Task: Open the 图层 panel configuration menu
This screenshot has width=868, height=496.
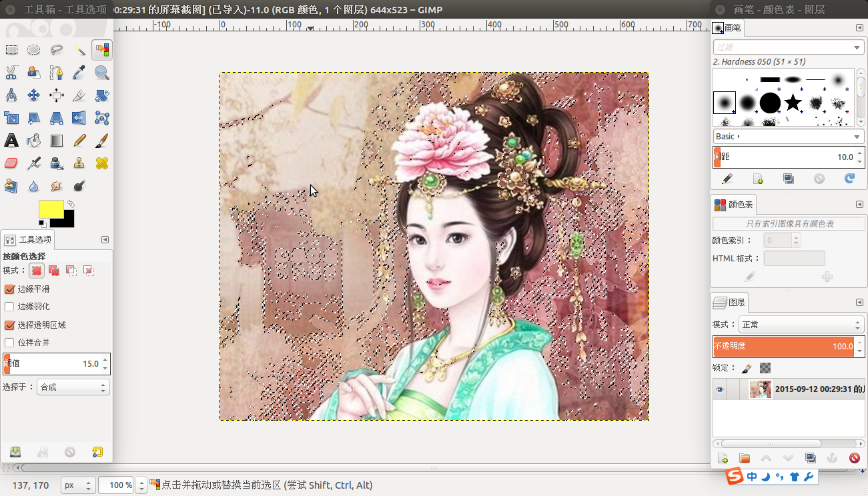Action: tap(859, 303)
